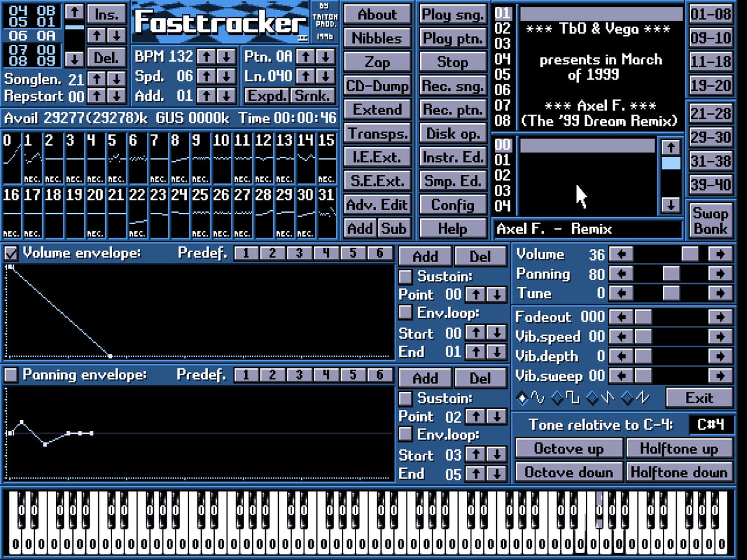This screenshot has height=560, width=747.
Task: Lower panning envelope sustain Point with down arrow
Action: 497,416
